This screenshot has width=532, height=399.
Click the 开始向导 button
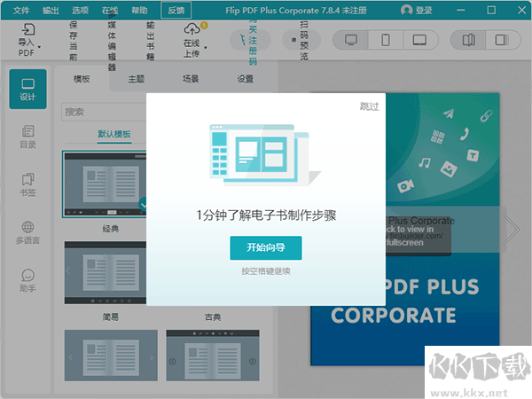point(266,247)
